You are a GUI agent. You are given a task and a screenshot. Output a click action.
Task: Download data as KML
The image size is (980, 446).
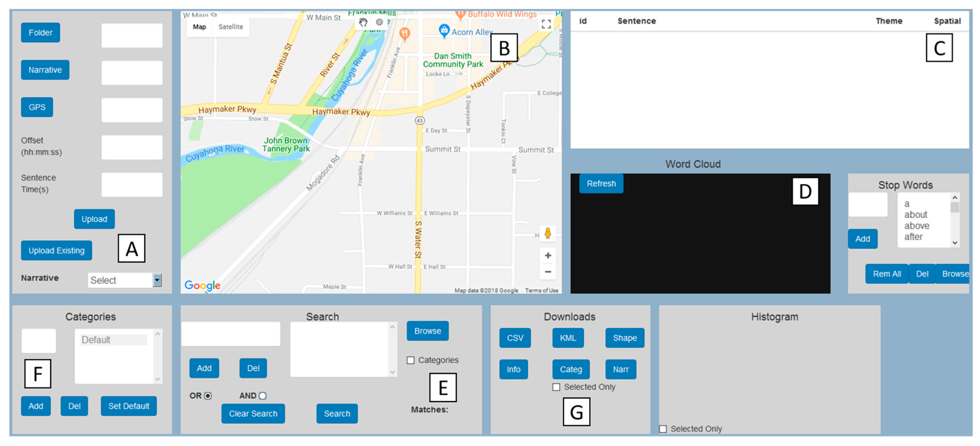pyautogui.click(x=568, y=338)
